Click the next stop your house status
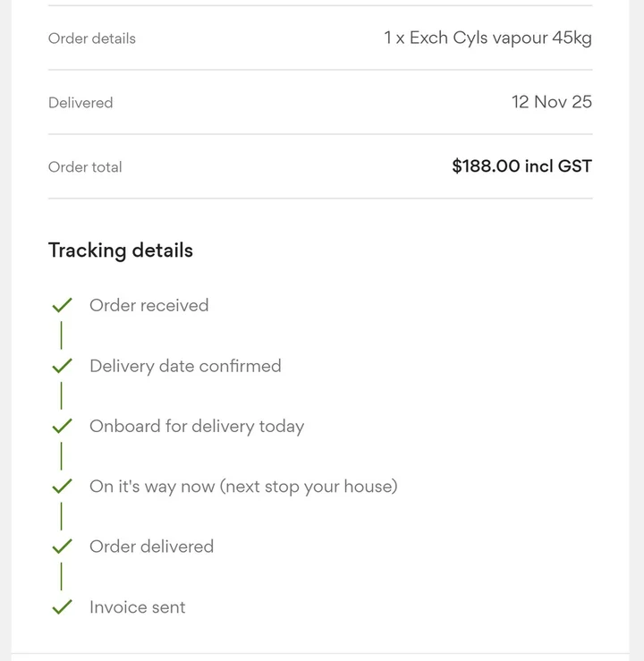 pyautogui.click(x=243, y=487)
